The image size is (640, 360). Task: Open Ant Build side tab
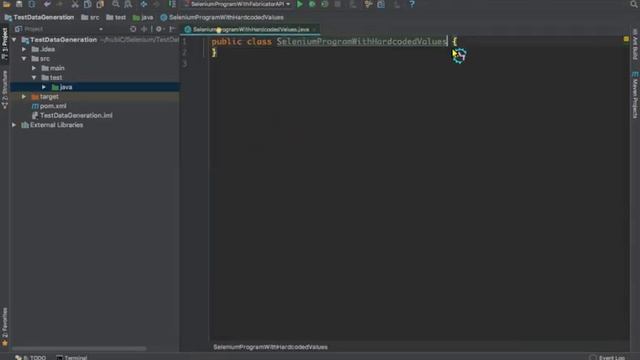click(635, 44)
